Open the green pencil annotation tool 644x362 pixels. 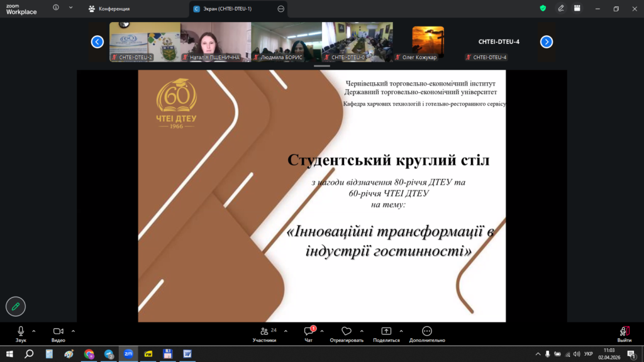16,307
